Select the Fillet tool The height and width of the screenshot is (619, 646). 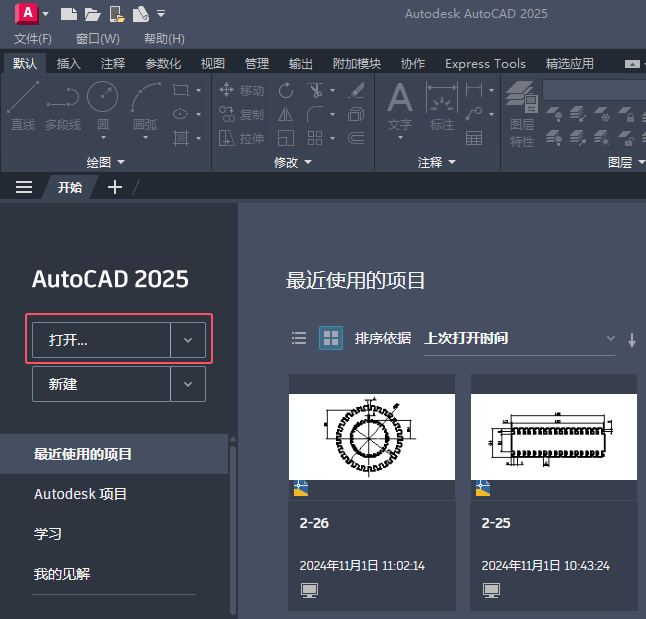click(x=315, y=114)
